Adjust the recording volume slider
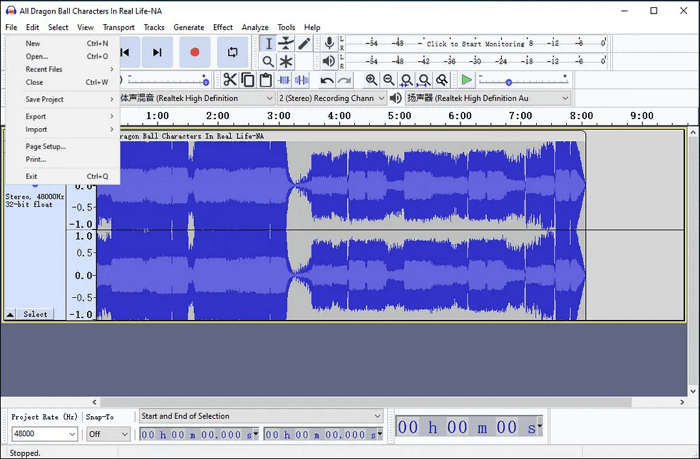Screen dimensions: 700x459 click(205, 82)
